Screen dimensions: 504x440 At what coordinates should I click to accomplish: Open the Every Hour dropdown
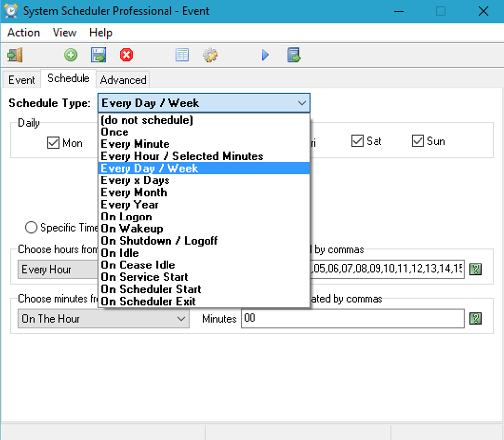click(x=58, y=269)
